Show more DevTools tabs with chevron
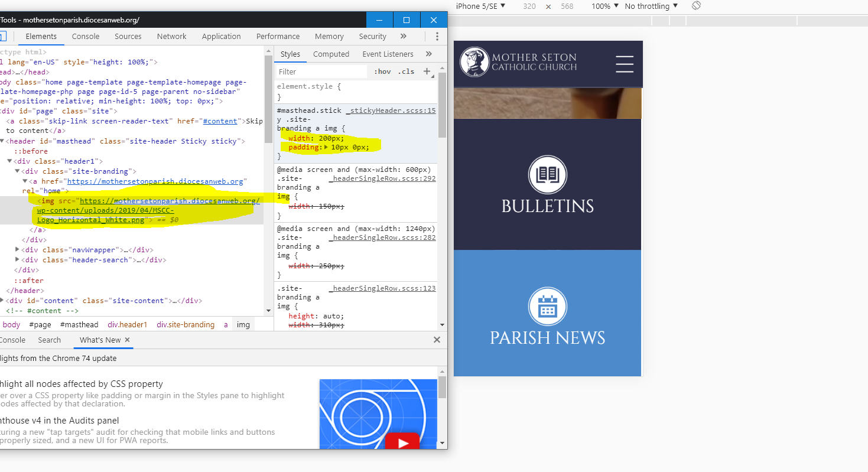868x472 pixels. (403, 37)
